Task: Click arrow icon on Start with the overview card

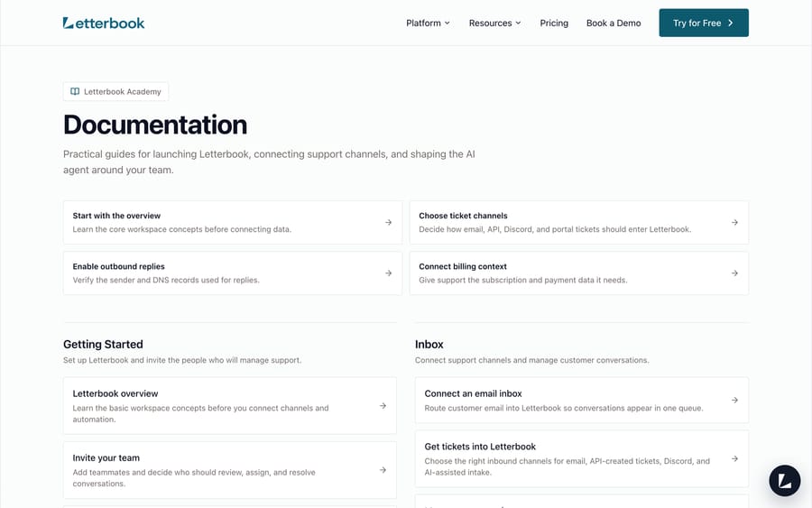Action: tap(388, 222)
